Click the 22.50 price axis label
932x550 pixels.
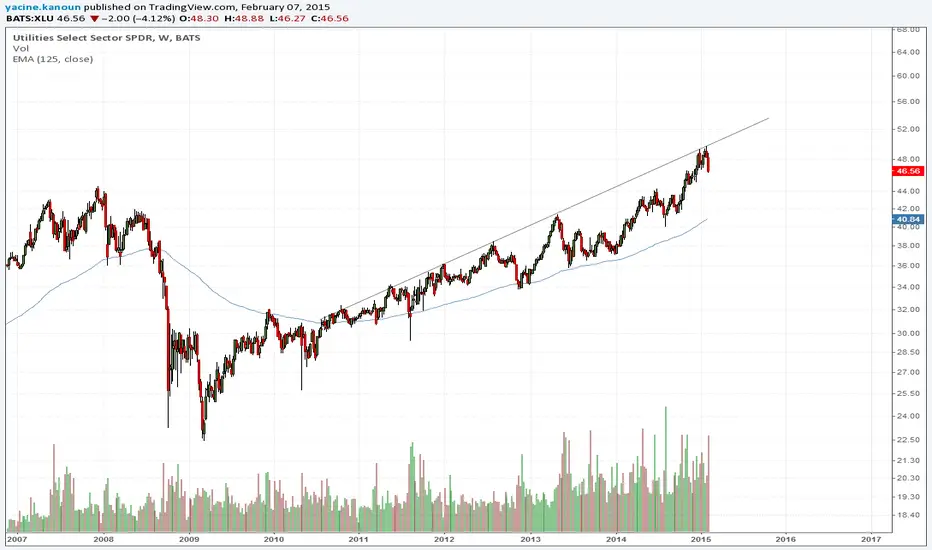point(908,439)
